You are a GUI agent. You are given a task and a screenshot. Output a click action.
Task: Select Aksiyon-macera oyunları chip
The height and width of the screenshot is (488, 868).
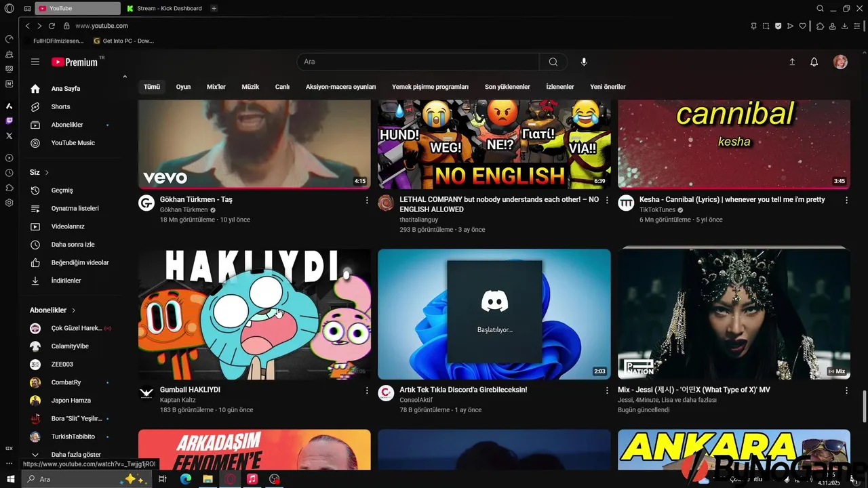340,87
